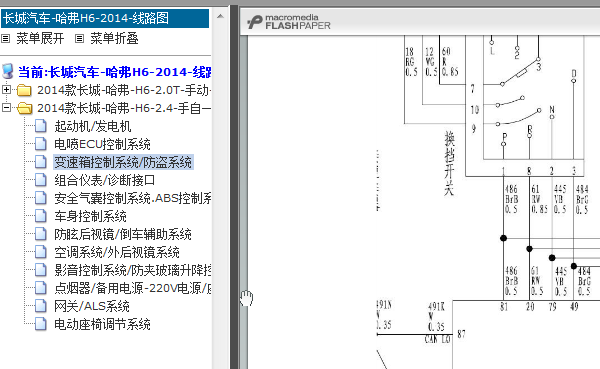Click the 长城汽车-哈弗H6-2014-线路图 title bar
Viewport: 600px width, 369px height.
(105, 18)
